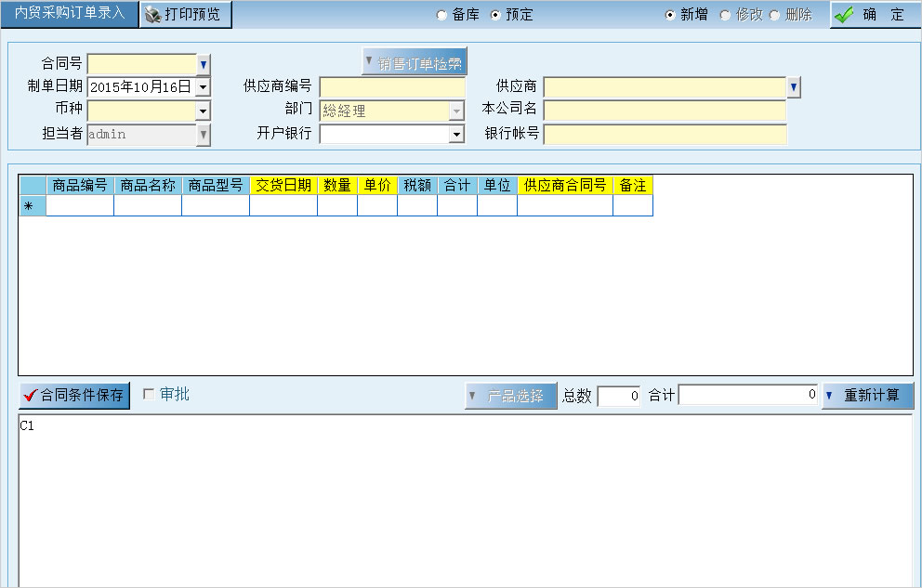Click the 交货日期 column header
The image size is (922, 588).
coord(283,185)
